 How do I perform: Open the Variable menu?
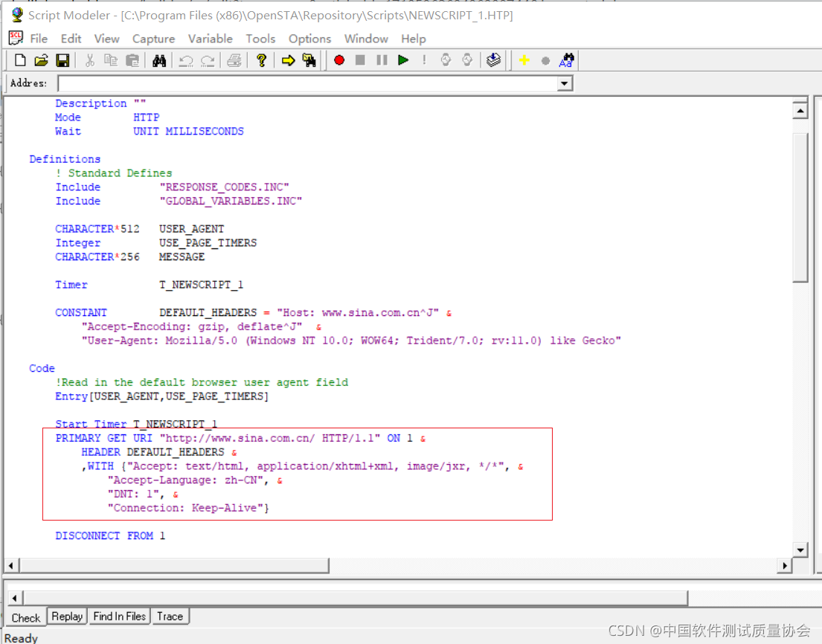211,39
